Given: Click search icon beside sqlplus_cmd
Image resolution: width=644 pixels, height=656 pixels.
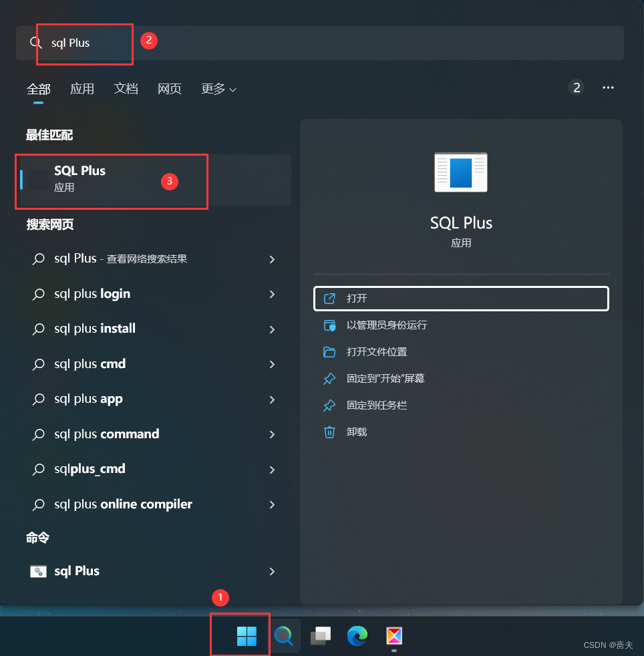Looking at the screenshot, I should coord(39,469).
